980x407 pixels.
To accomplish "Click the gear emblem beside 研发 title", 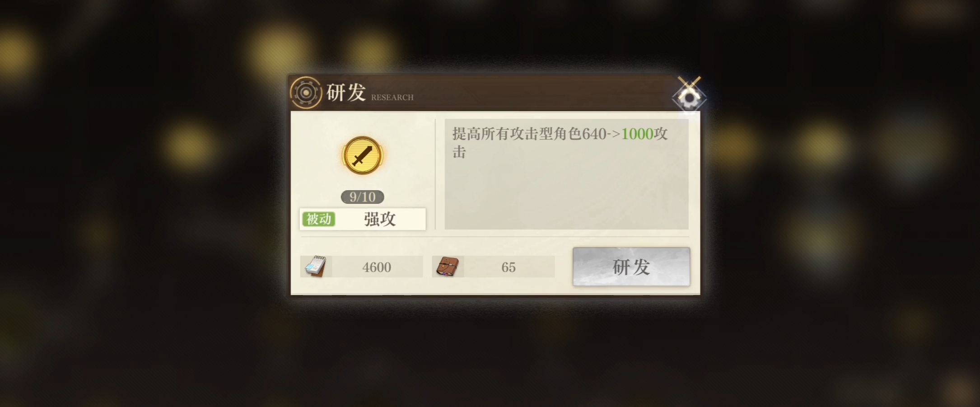I will click(x=306, y=93).
